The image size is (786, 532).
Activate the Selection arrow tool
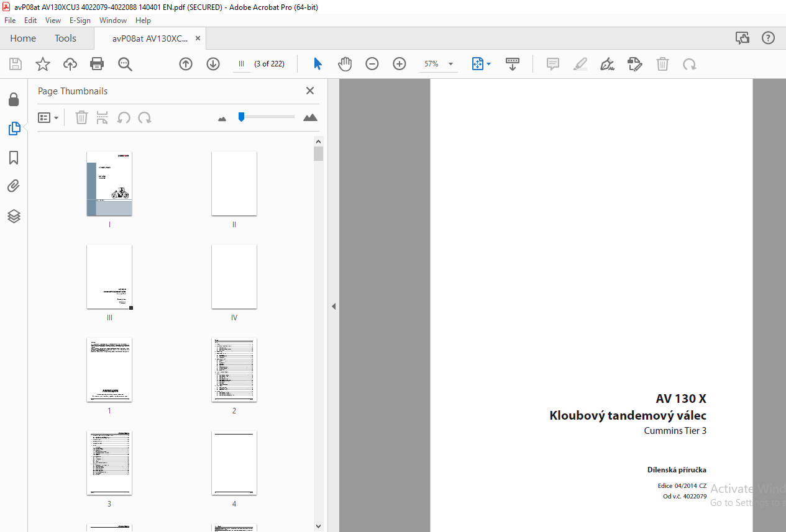tap(318, 64)
